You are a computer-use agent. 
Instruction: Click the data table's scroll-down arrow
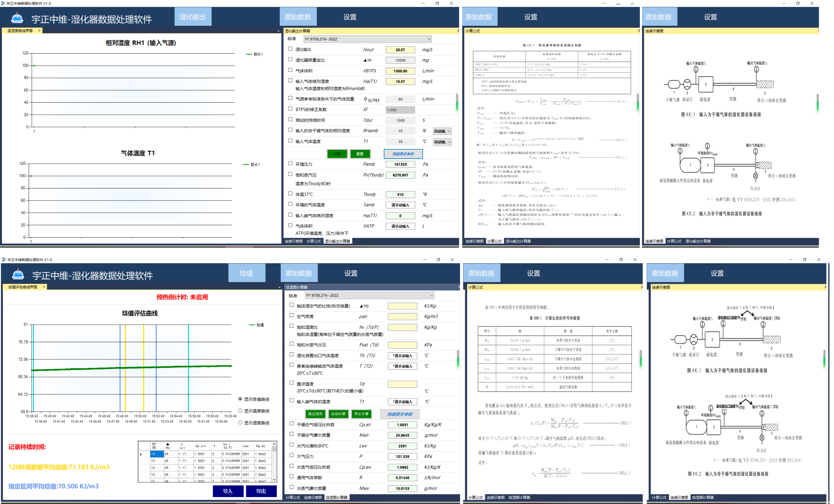(274, 479)
